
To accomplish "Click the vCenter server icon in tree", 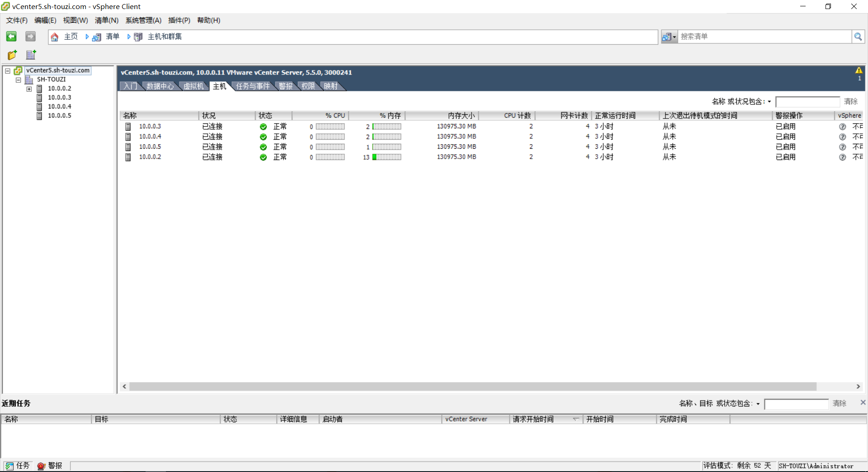I will tap(18, 71).
